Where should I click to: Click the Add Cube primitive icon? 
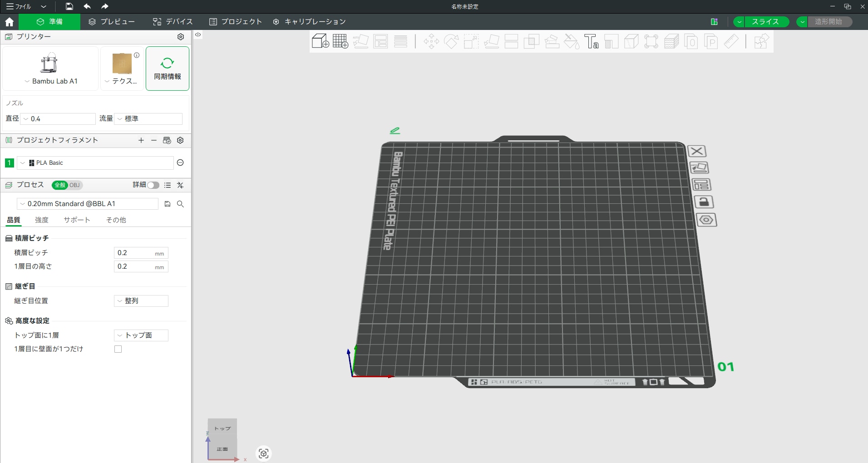[320, 41]
